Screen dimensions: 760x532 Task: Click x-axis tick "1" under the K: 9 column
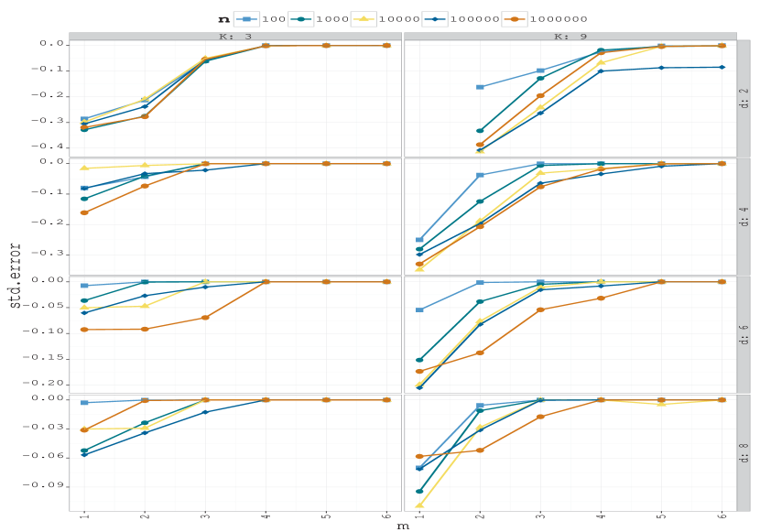pyautogui.click(x=419, y=516)
